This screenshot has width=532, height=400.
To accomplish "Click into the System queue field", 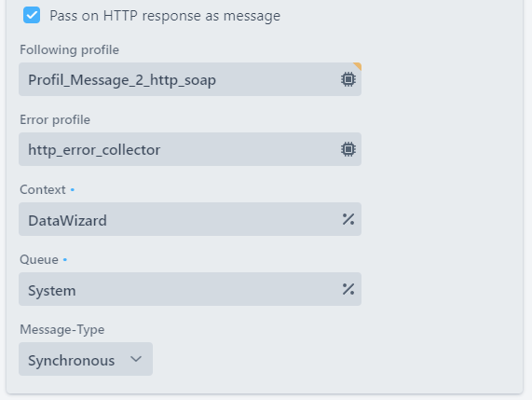I will click(x=190, y=289).
